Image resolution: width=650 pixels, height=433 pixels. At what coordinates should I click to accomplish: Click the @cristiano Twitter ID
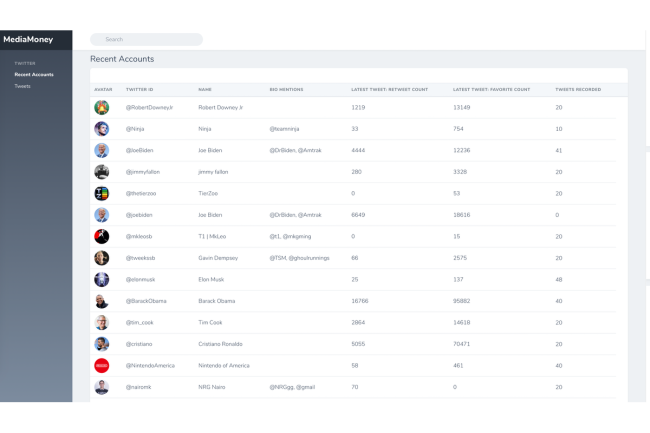click(140, 344)
